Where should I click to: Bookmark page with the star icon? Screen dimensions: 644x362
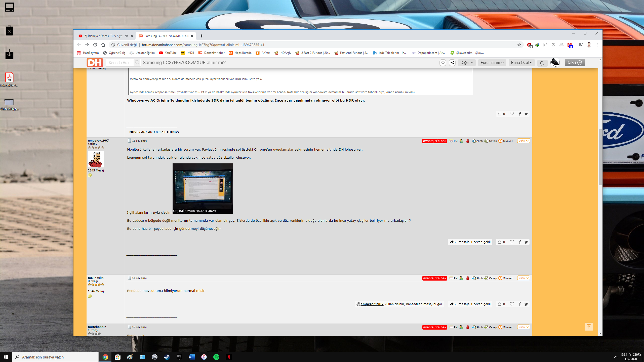[519, 45]
